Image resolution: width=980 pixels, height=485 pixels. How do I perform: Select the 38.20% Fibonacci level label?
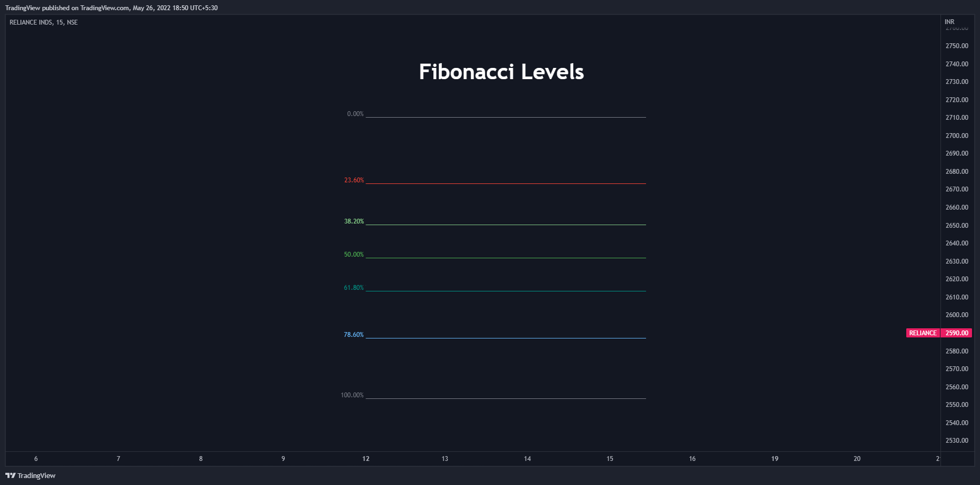pyautogui.click(x=354, y=221)
